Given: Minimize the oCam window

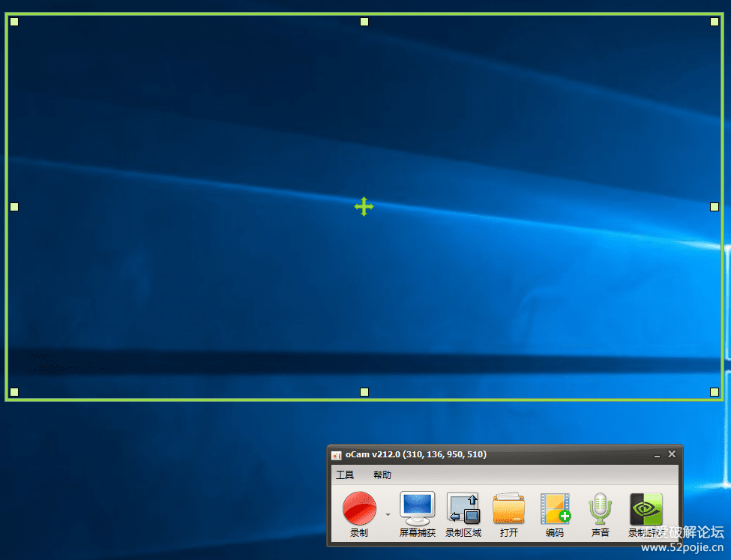Looking at the screenshot, I should (657, 455).
